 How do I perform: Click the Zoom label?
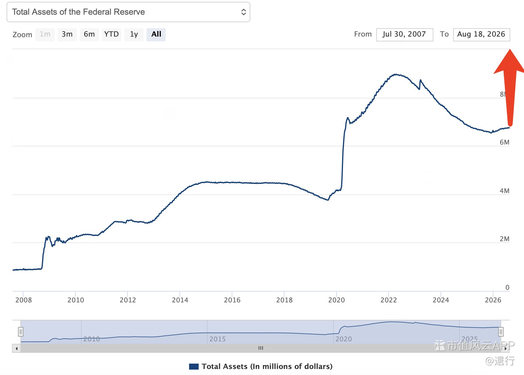[x=22, y=34]
